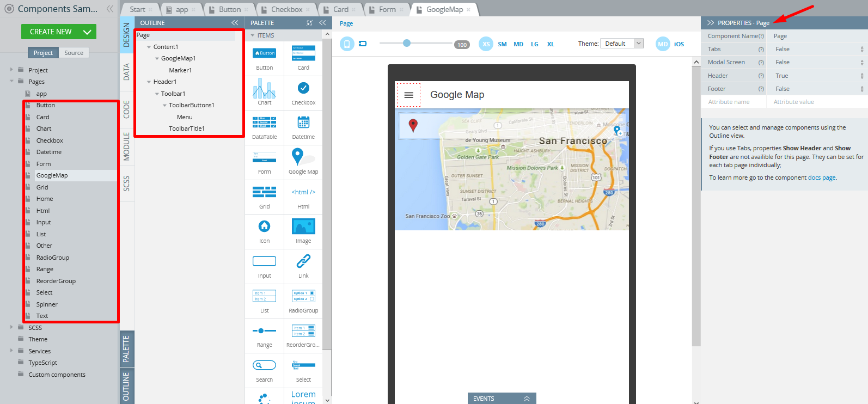Viewport: 868px width, 404px height.
Task: Choose the Form palette component
Action: [x=265, y=162]
